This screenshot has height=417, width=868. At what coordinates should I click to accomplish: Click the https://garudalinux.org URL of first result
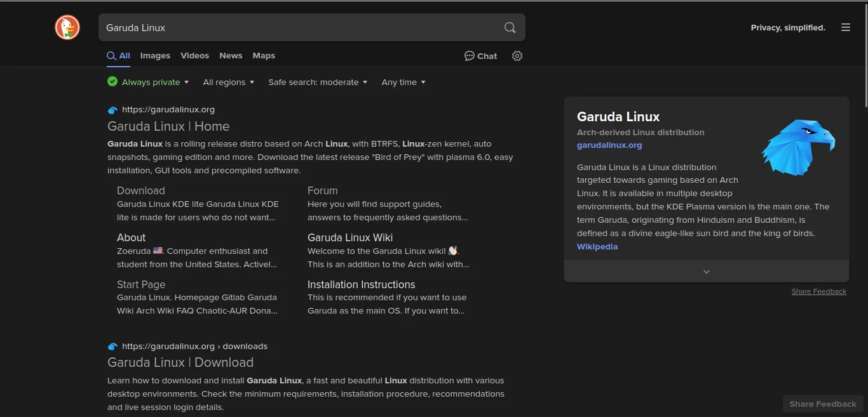pyautogui.click(x=168, y=110)
